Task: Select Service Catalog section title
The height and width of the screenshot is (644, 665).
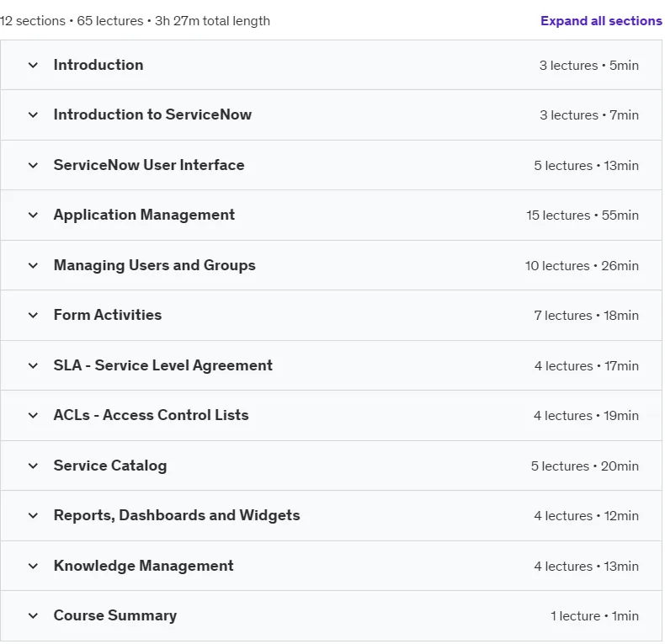Action: coord(110,466)
